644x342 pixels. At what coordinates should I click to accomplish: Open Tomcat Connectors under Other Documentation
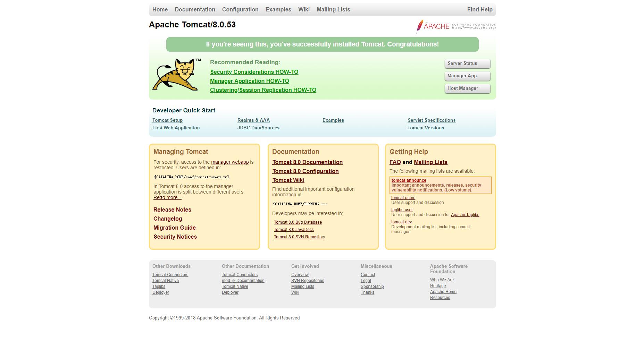[240, 275]
